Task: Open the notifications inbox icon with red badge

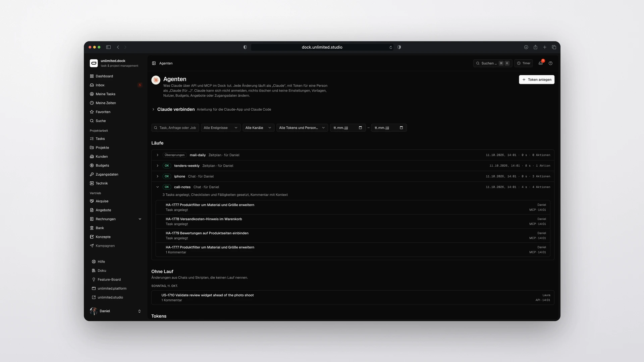Action: tap(541, 63)
